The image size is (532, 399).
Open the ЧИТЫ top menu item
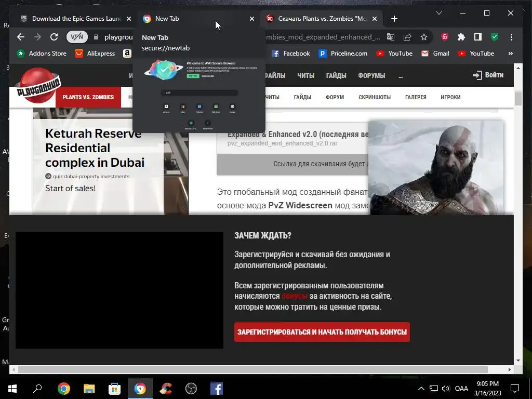(305, 75)
